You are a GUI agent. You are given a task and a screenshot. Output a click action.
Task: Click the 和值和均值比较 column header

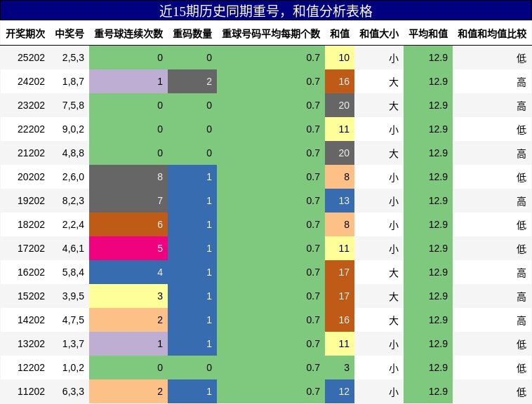pyautogui.click(x=492, y=34)
